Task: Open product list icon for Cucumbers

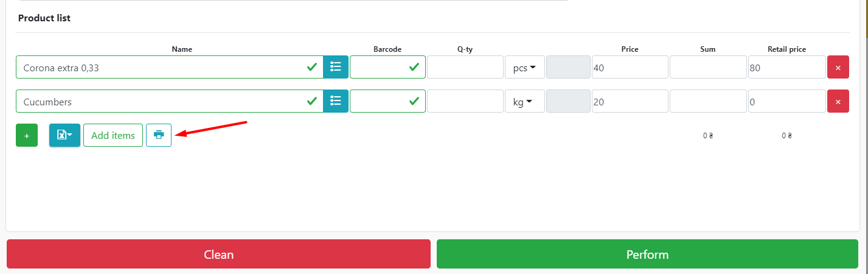Action: (x=336, y=101)
